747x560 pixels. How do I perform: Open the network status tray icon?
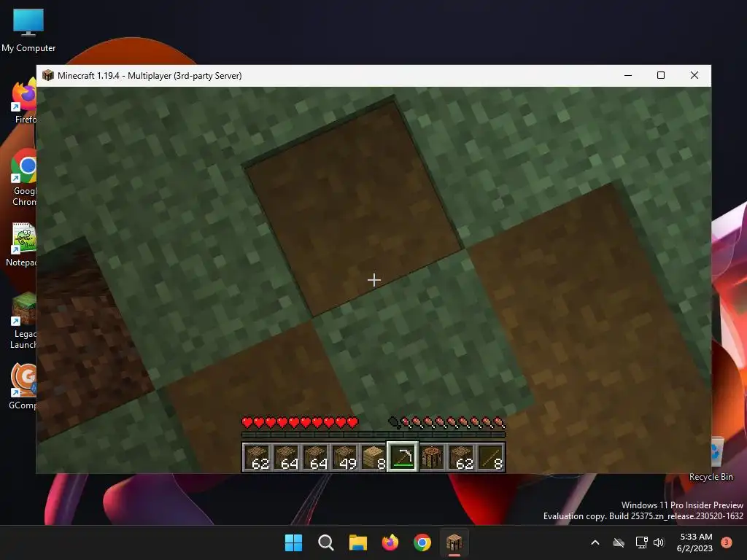(642, 542)
